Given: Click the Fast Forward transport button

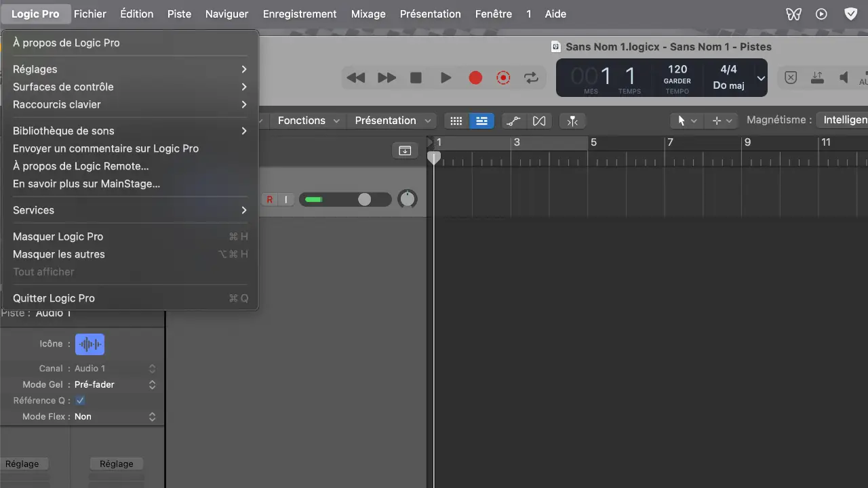Looking at the screenshot, I should coord(387,78).
